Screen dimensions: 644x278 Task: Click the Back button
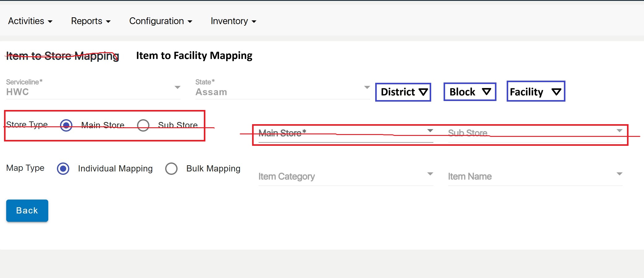tap(27, 211)
